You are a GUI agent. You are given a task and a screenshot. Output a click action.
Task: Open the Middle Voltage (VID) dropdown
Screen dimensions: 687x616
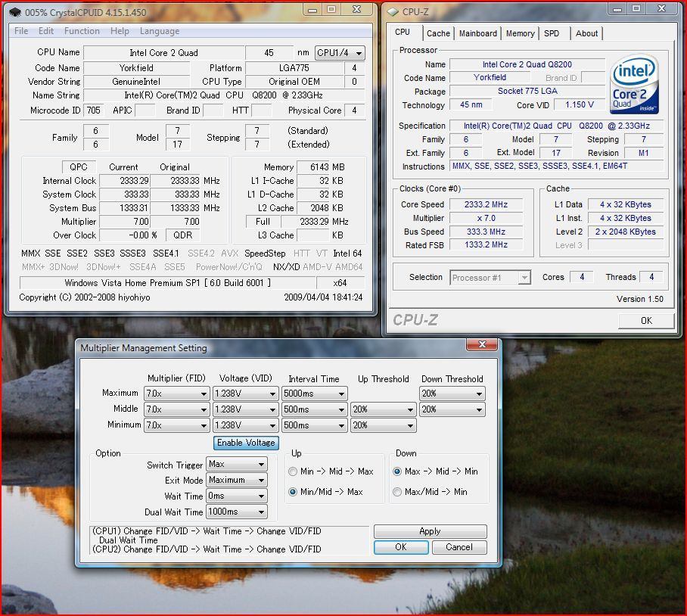pos(245,409)
